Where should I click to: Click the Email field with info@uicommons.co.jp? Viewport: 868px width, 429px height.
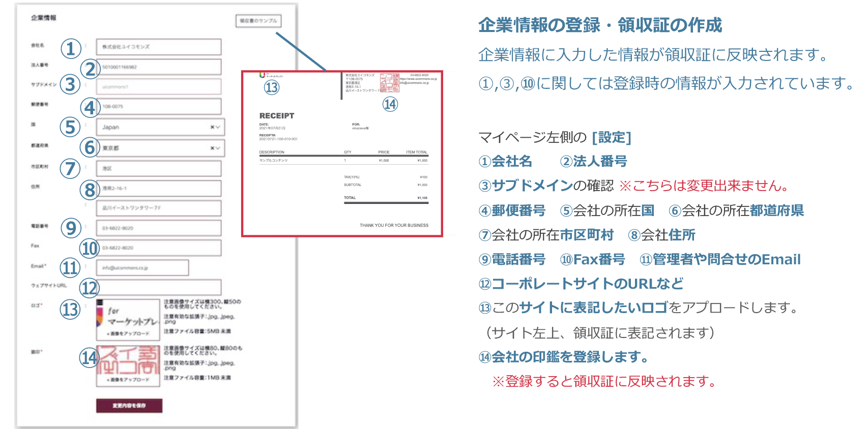click(142, 268)
